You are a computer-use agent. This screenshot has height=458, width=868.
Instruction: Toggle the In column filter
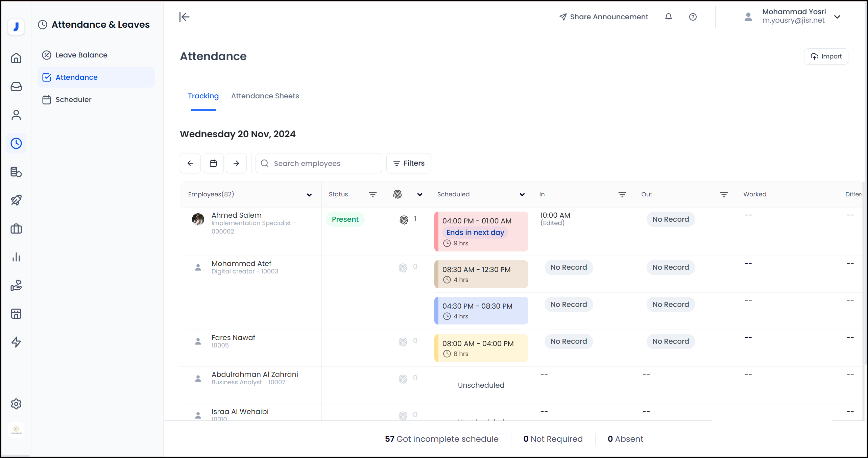(x=622, y=194)
